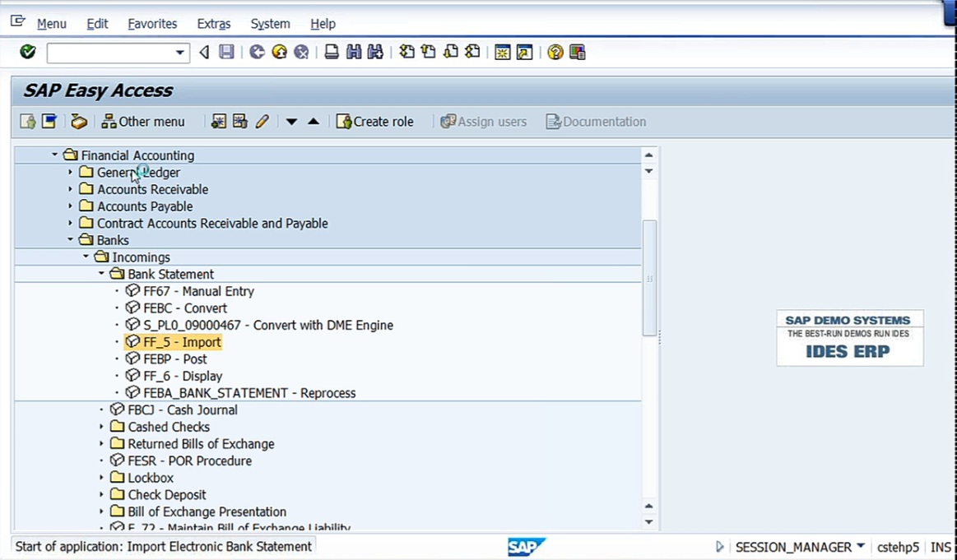
Task: Click the SAP Menu icon
Action: (49, 122)
